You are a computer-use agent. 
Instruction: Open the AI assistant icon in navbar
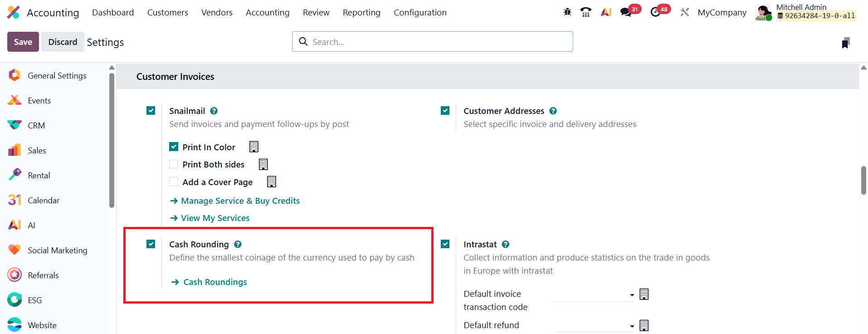pos(606,12)
